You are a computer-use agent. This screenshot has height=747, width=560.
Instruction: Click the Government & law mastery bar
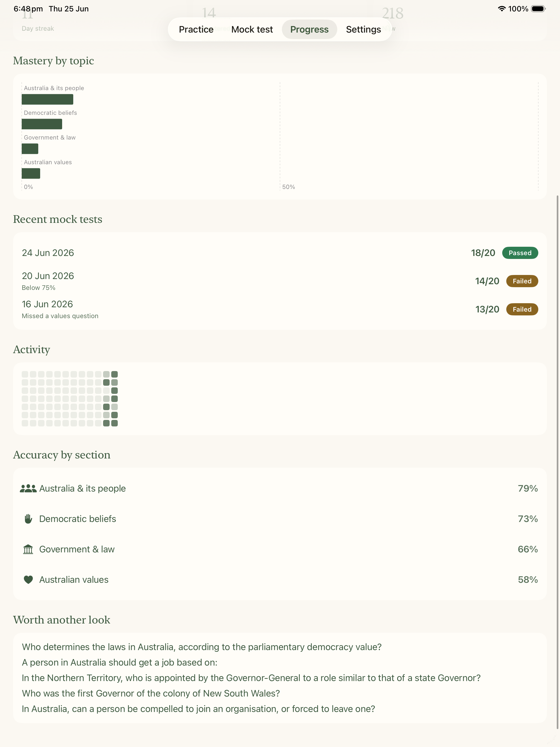pos(30,148)
